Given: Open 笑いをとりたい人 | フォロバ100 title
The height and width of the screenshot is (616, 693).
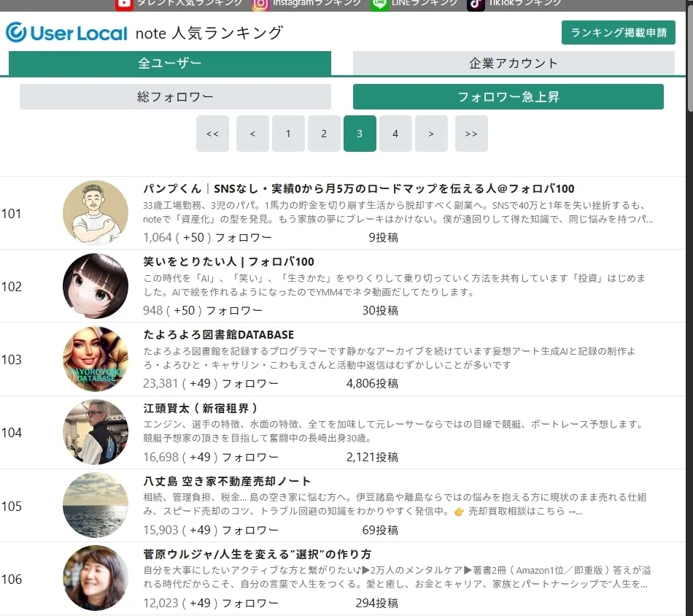Looking at the screenshot, I should point(228,262).
